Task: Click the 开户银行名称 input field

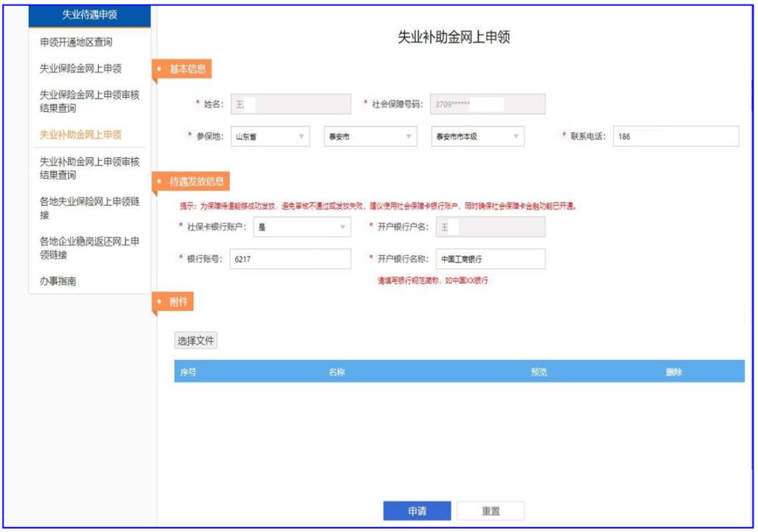Action: coord(490,259)
